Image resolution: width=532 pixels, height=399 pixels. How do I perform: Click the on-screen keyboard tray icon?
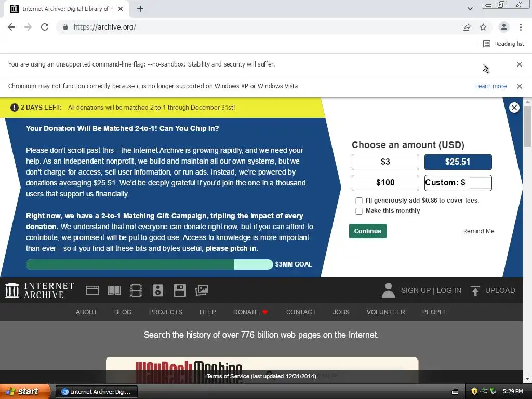(455, 392)
